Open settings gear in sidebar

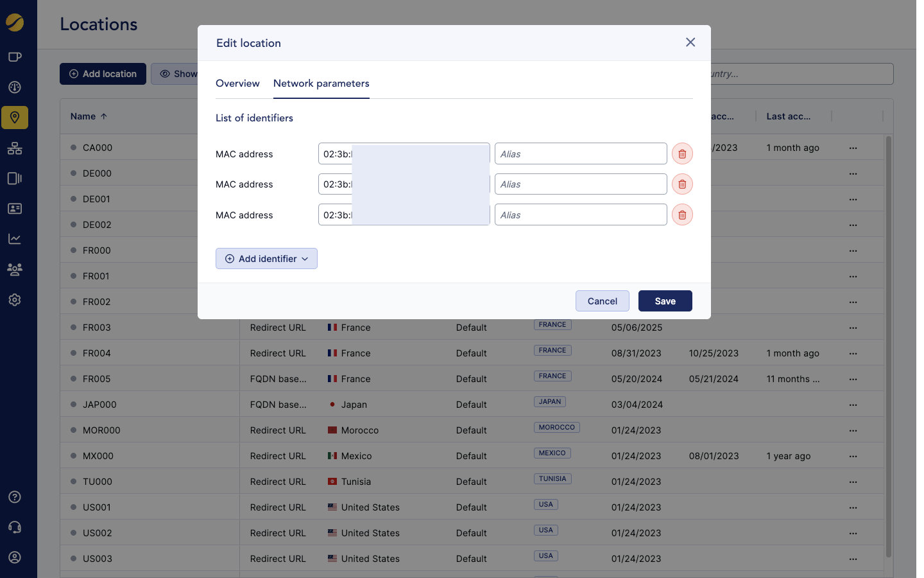click(15, 300)
